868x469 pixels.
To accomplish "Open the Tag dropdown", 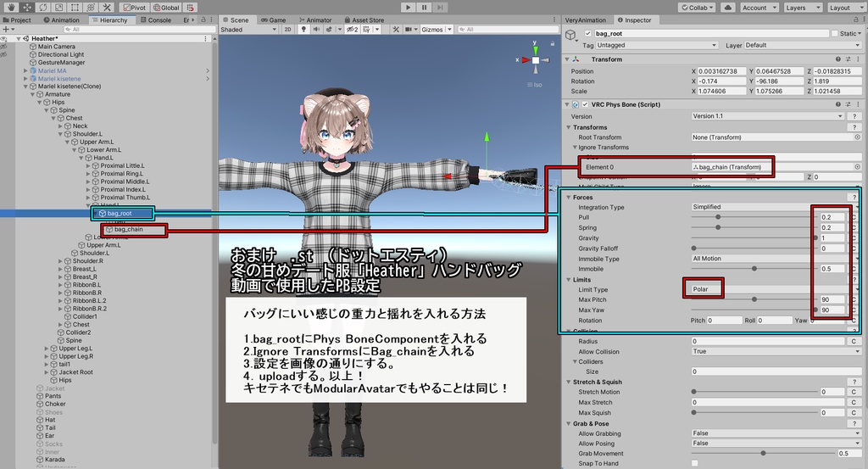I will (657, 46).
